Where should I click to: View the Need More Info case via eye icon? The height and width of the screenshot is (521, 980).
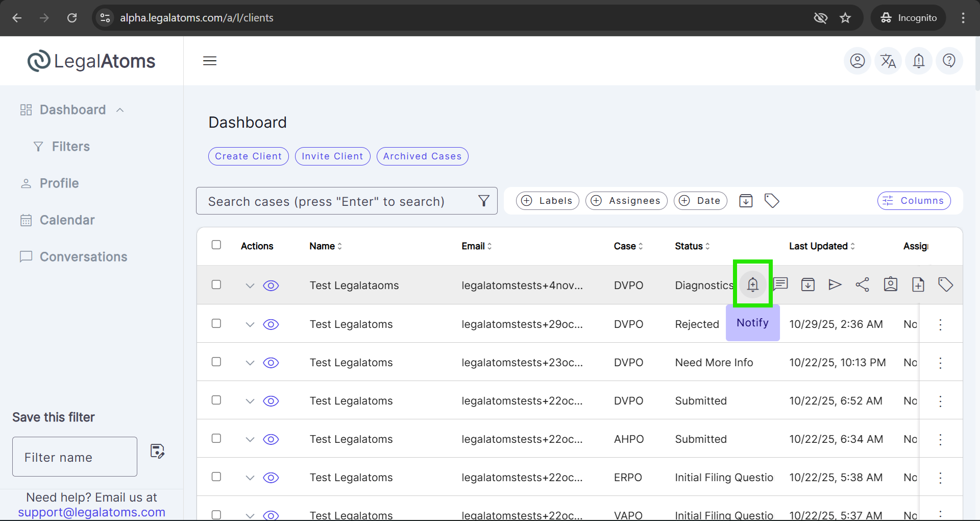click(x=271, y=363)
